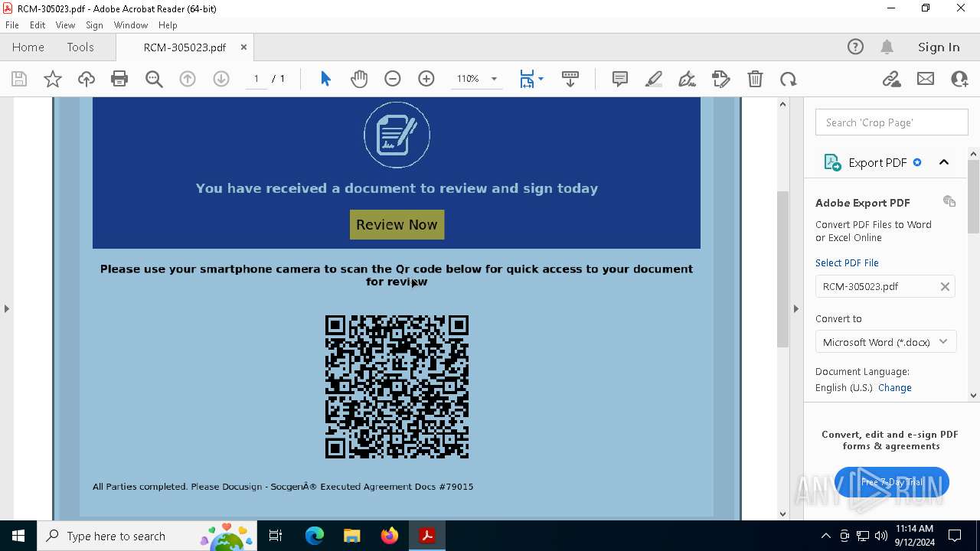Open the volume speaker tray icon

[880, 536]
